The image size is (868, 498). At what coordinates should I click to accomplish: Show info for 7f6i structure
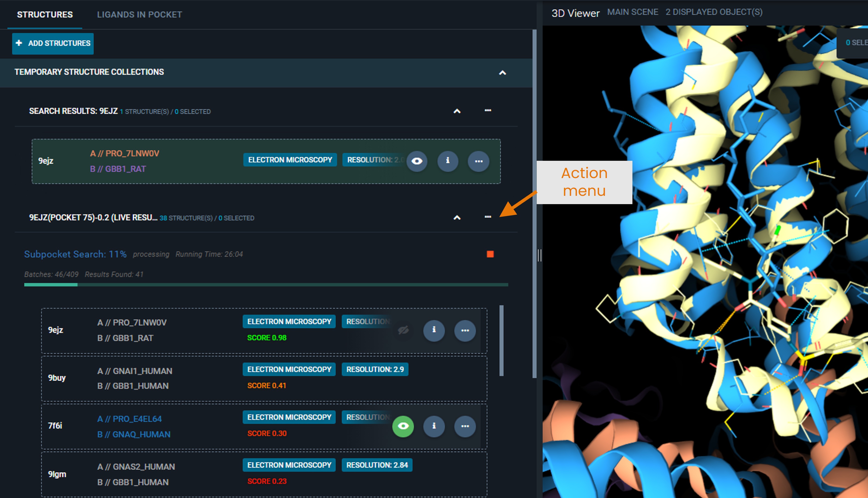434,426
